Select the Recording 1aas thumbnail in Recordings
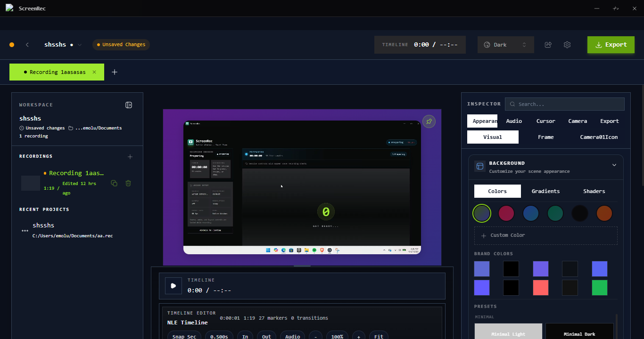The width and height of the screenshot is (644, 339). [31, 183]
